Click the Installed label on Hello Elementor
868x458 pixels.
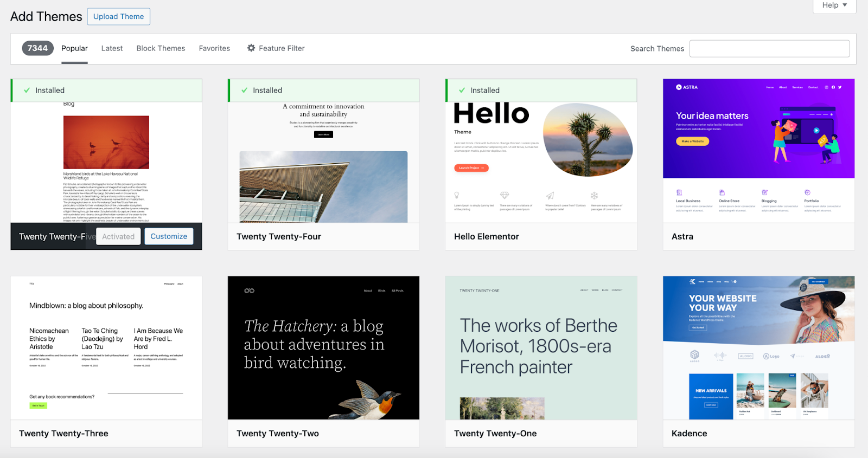(x=485, y=91)
